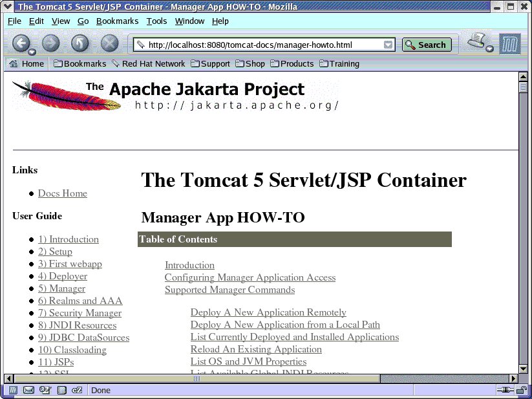532x399 pixels.
Task: Toggle online/offline plug icon in status bar
Action: click(505, 390)
